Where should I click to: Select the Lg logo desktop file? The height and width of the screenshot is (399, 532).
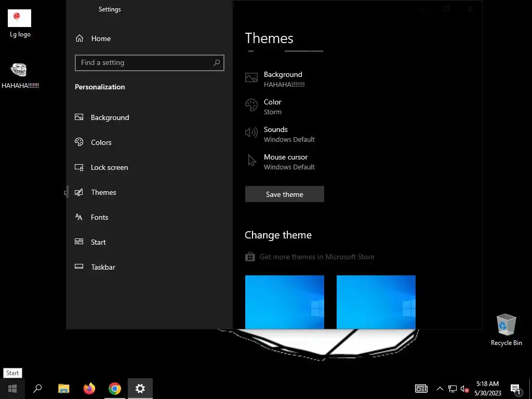tap(20, 23)
